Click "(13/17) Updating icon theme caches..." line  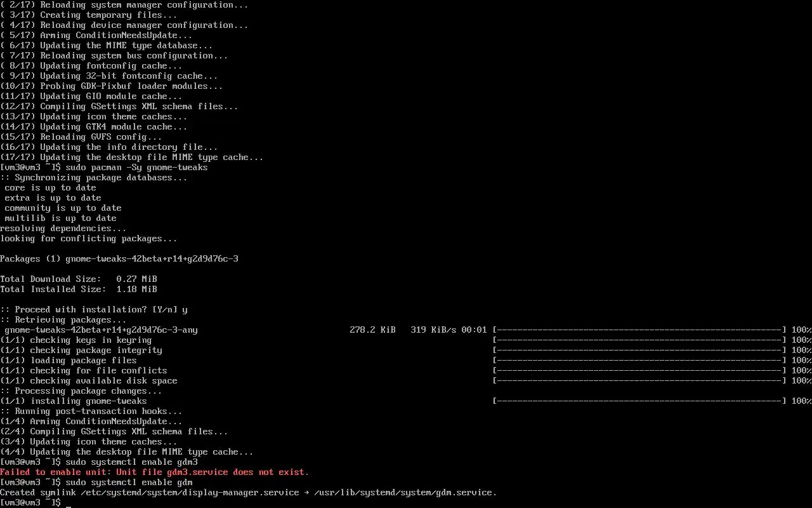(94, 116)
